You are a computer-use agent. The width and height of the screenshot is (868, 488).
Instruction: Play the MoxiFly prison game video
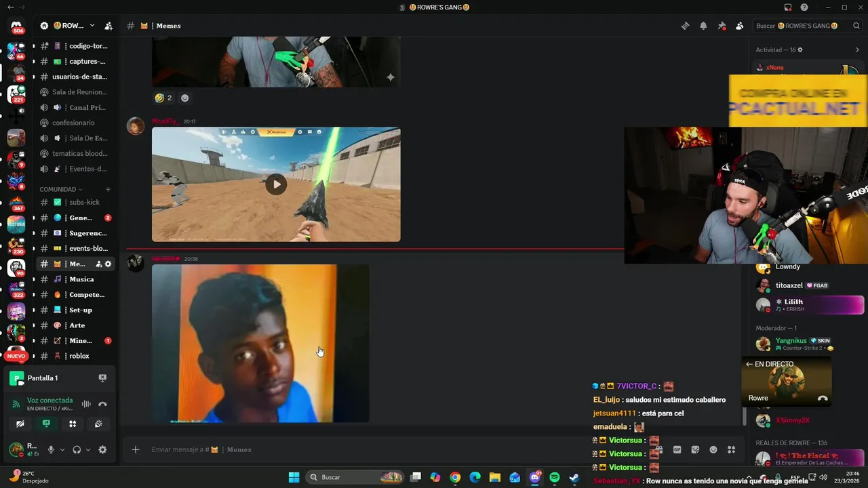pyautogui.click(x=275, y=184)
